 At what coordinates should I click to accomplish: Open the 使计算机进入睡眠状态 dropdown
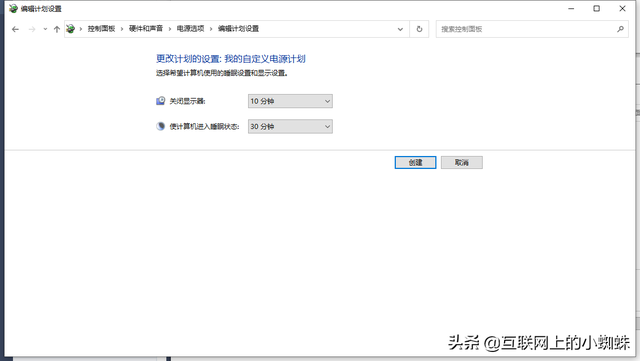(x=290, y=127)
